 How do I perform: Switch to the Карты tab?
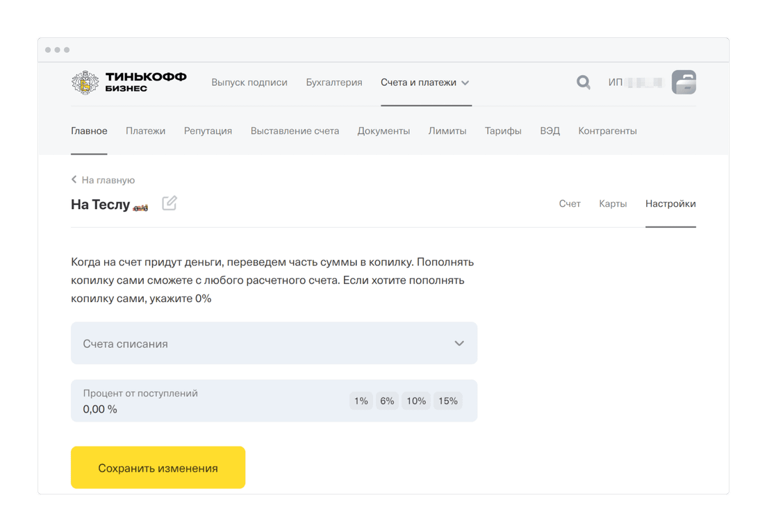tap(613, 204)
